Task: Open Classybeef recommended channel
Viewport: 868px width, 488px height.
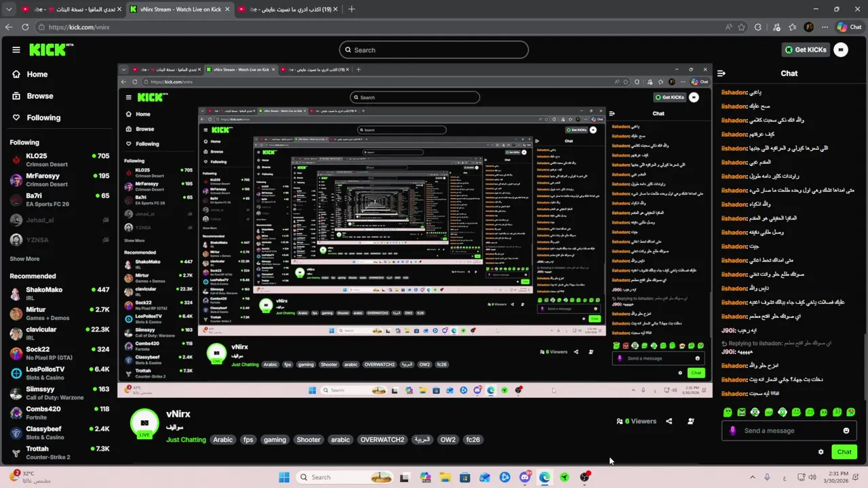Action: tap(60, 432)
